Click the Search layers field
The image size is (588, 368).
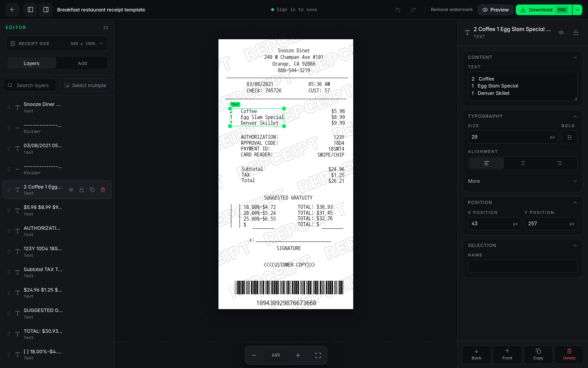(30, 85)
